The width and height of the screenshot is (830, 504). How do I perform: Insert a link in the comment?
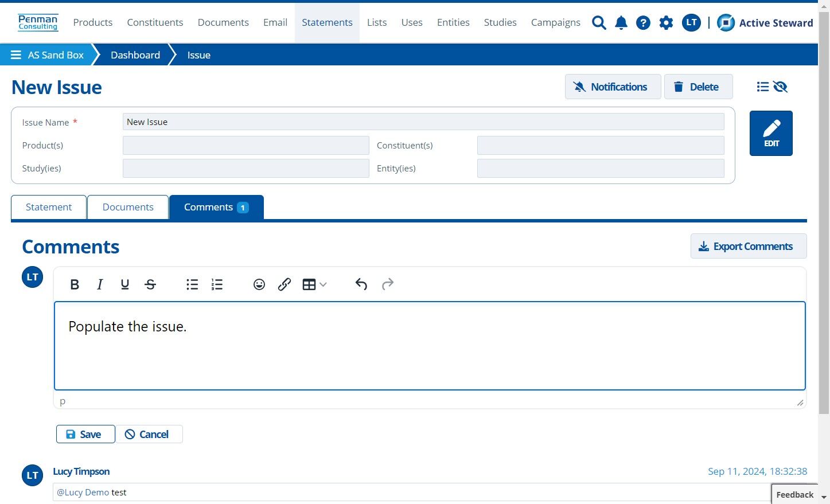[285, 284]
